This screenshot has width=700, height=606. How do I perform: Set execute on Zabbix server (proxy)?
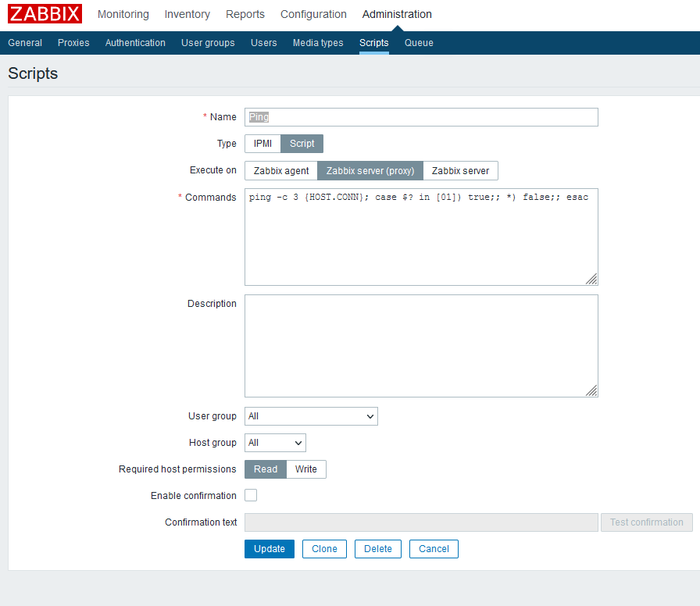click(x=370, y=171)
